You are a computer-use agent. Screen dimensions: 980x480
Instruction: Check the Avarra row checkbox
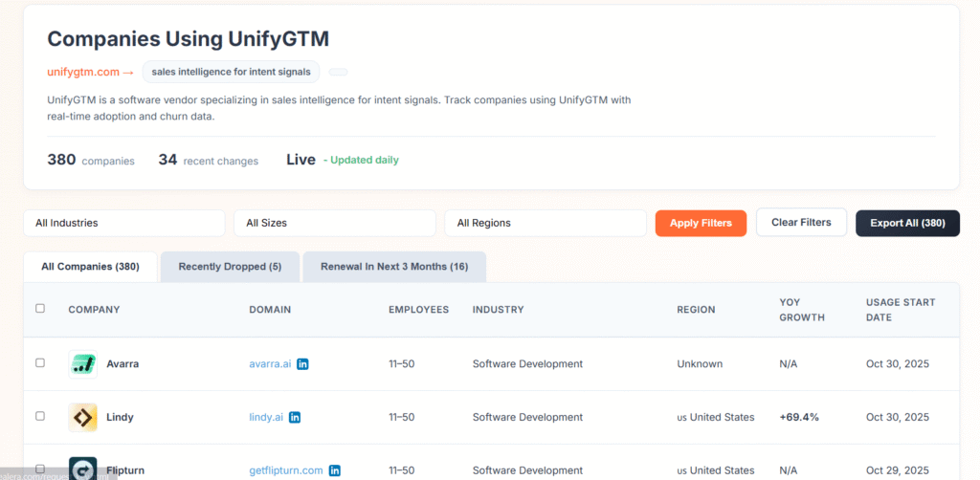pos(40,363)
